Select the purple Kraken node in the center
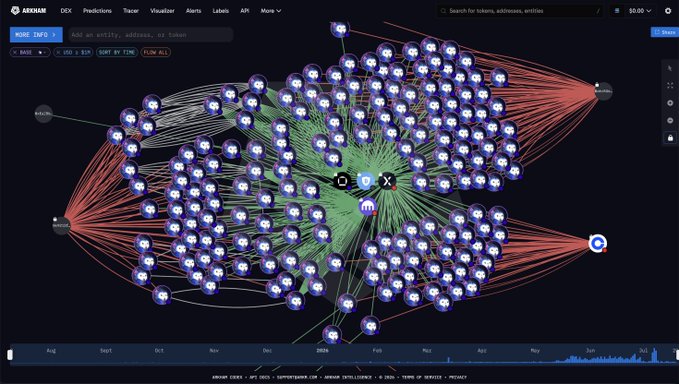 point(368,207)
